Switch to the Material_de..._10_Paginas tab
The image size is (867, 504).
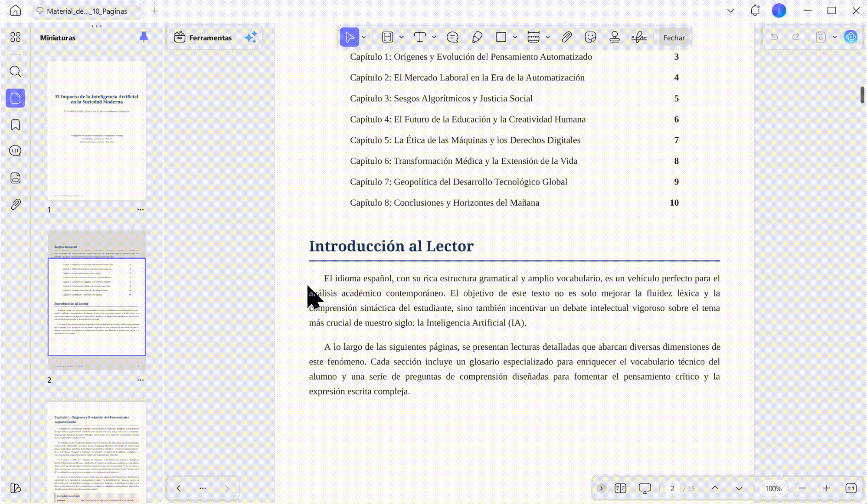click(x=87, y=11)
